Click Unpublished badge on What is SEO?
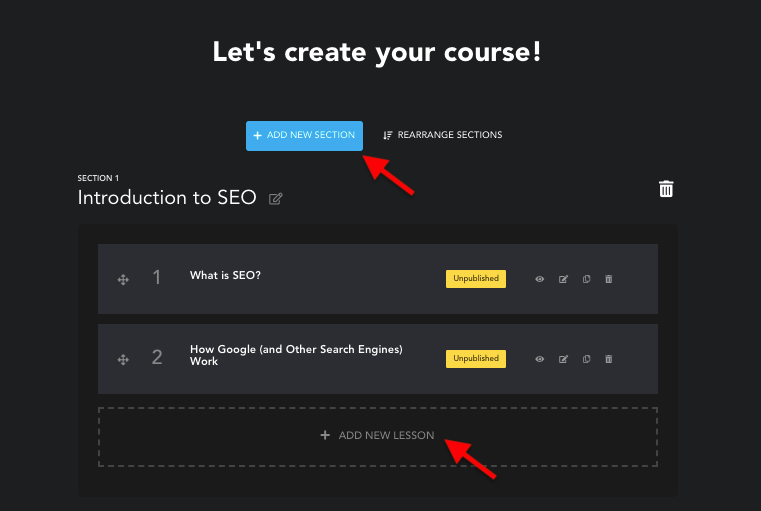Image resolution: width=761 pixels, height=511 pixels. point(476,279)
